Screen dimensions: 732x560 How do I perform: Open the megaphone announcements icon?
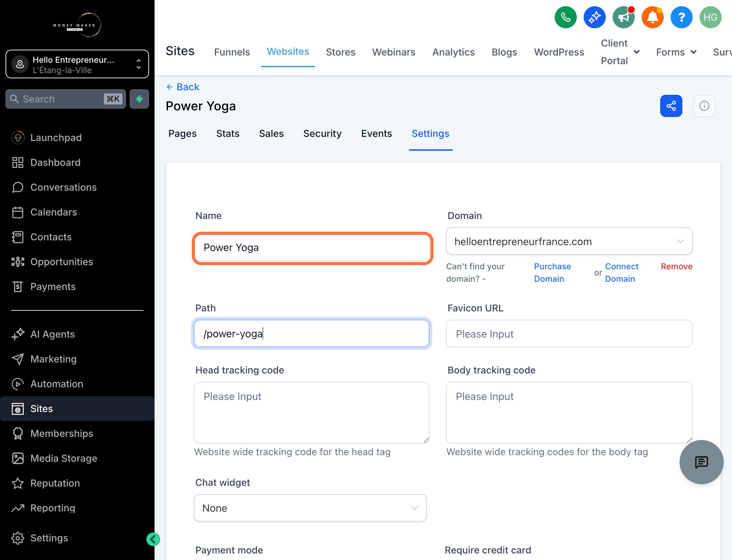click(623, 17)
